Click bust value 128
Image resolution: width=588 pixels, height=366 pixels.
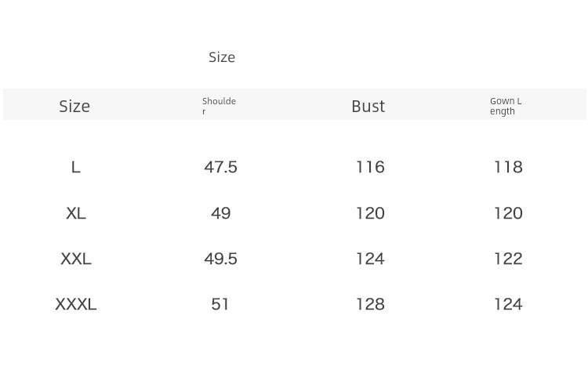click(370, 304)
